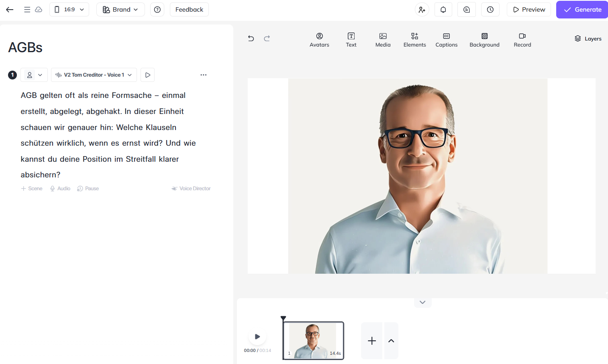Play the timeline from the start
The width and height of the screenshot is (608, 364).
(257, 337)
